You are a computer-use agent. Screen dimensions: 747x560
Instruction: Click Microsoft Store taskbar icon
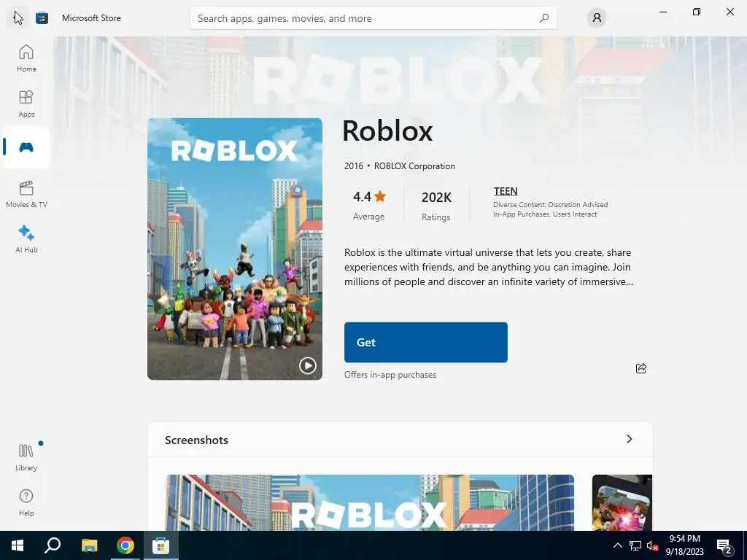click(161, 545)
